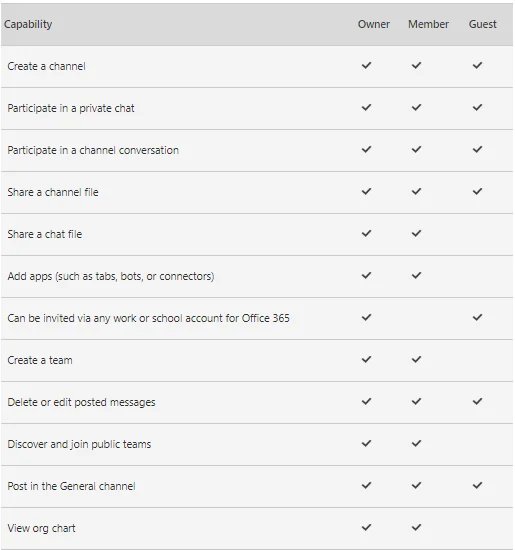515x550 pixels.
Task: Click the Guest checkmark for Create a channel
Action: [x=477, y=65]
